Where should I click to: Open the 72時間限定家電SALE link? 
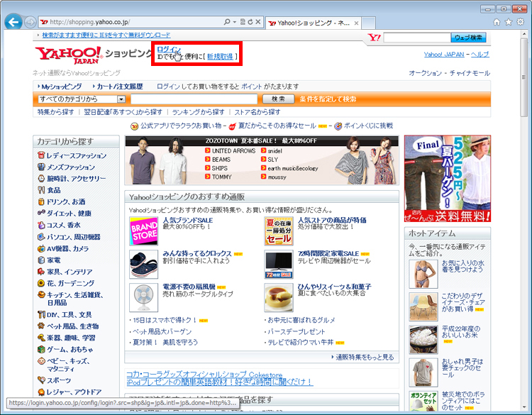[x=328, y=253]
